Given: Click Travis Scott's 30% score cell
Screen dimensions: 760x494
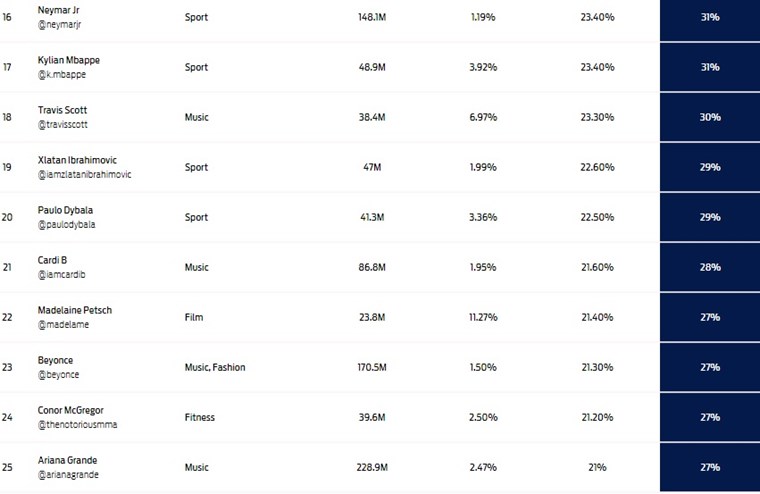Looking at the screenshot, I should point(710,117).
